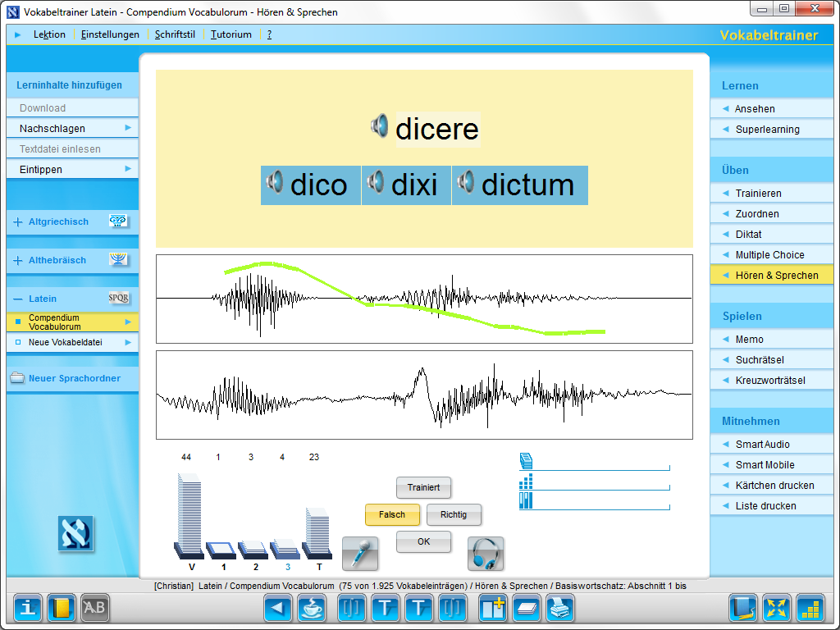Open the Lektion menu
The image size is (840, 630).
pyautogui.click(x=49, y=34)
